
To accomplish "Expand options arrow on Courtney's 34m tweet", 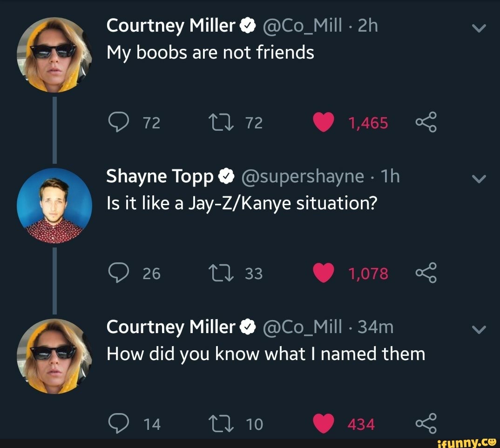I will [479, 330].
